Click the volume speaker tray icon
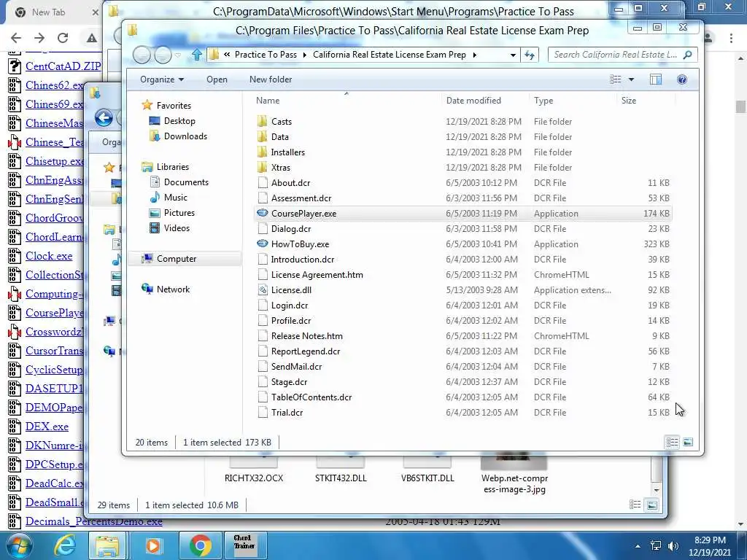The width and height of the screenshot is (747, 560). (x=673, y=546)
